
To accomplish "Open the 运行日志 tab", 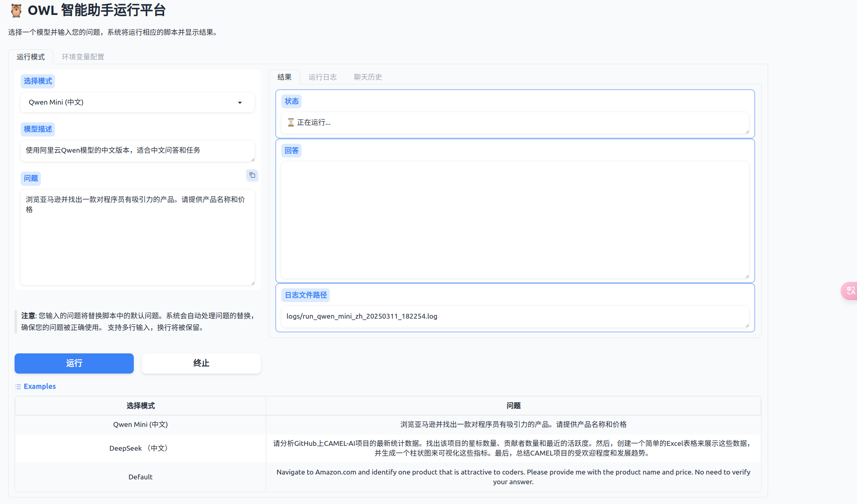I will (x=322, y=77).
